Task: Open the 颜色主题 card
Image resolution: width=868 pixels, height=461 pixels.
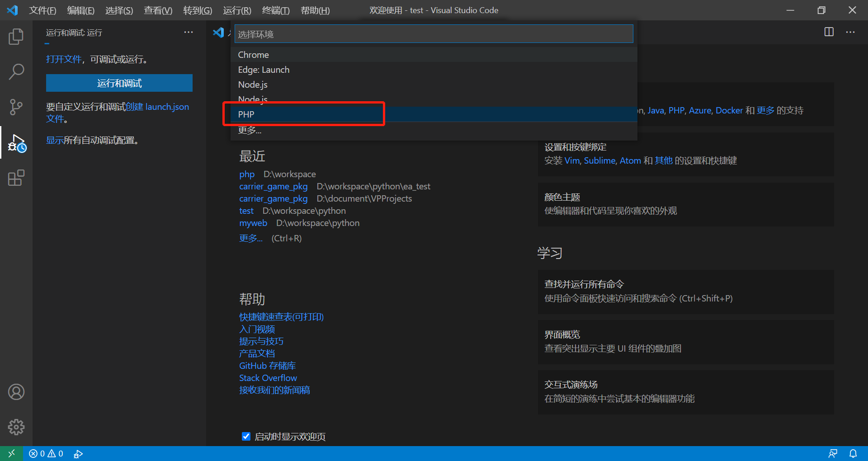Action: (686, 204)
